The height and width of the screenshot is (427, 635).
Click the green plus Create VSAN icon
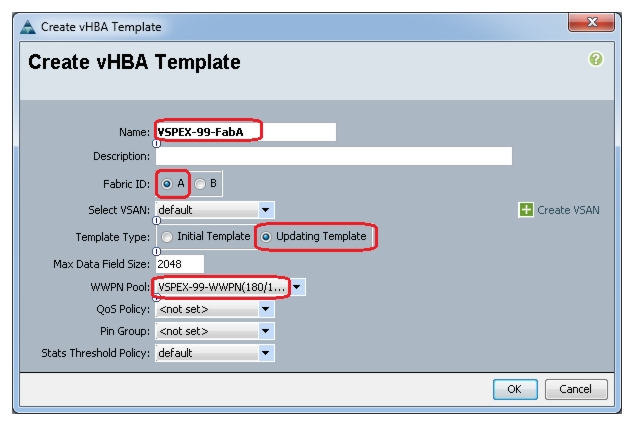click(x=526, y=210)
